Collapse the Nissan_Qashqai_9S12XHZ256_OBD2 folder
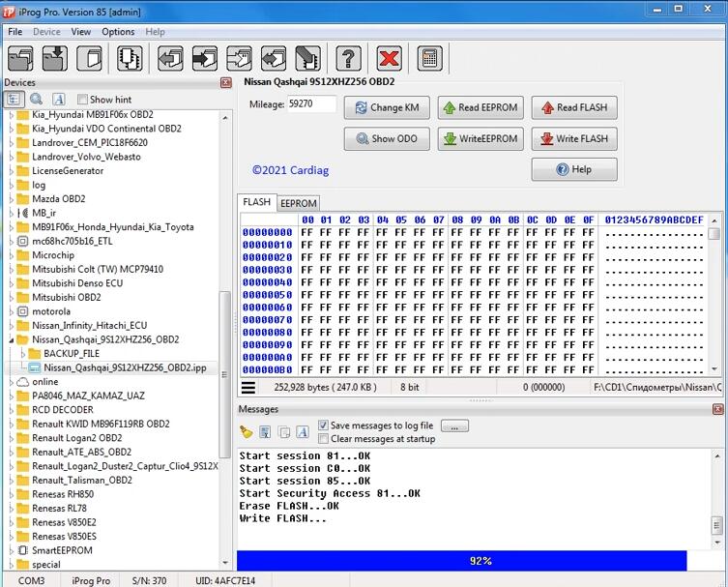 click(12, 339)
